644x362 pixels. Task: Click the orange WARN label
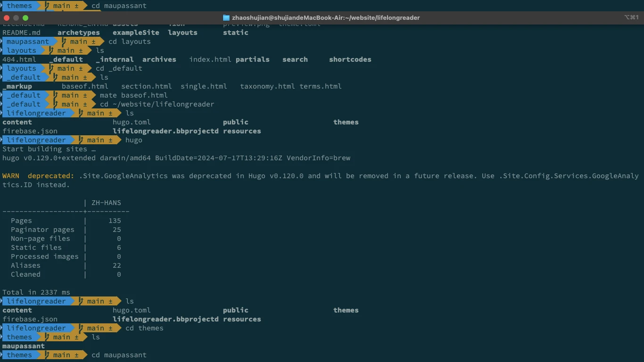(x=11, y=176)
